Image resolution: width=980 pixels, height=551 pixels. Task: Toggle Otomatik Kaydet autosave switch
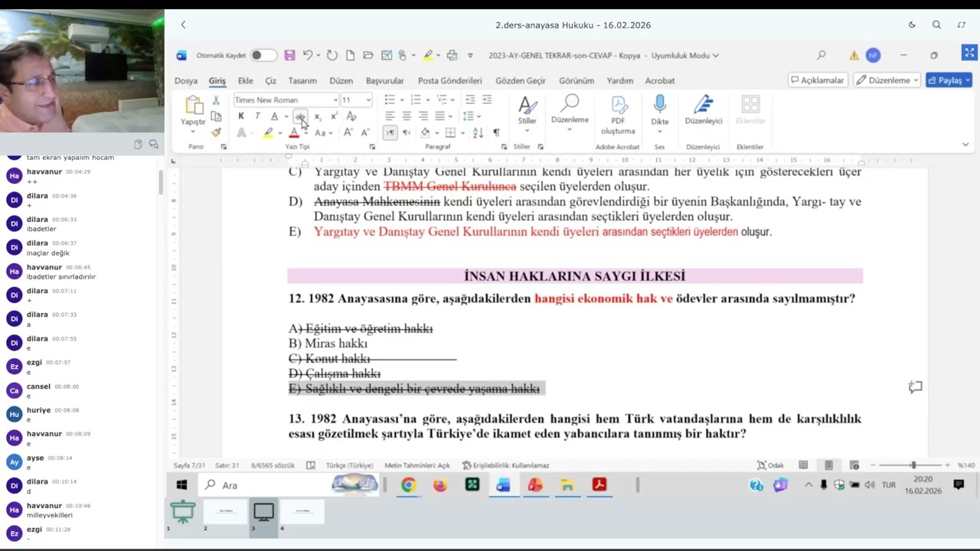[263, 55]
